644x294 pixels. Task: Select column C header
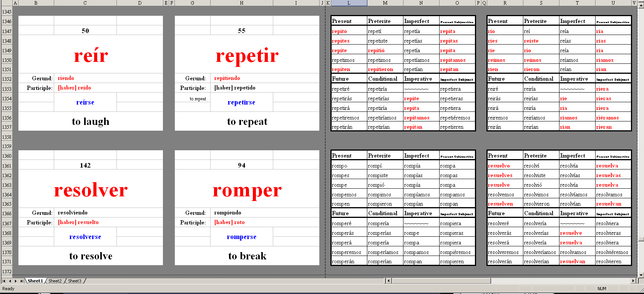pyautogui.click(x=85, y=3)
